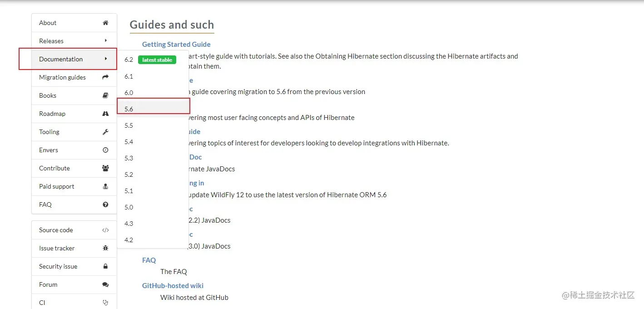Click the book icon beside Books

tap(105, 95)
